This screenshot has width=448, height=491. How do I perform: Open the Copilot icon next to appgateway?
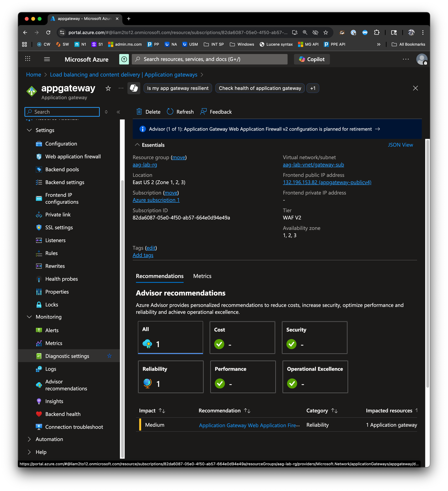[134, 88]
